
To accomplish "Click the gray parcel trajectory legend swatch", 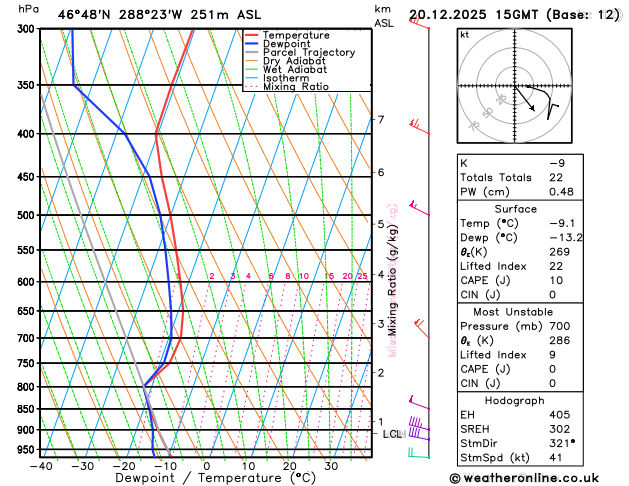I will pyautogui.click(x=252, y=52).
